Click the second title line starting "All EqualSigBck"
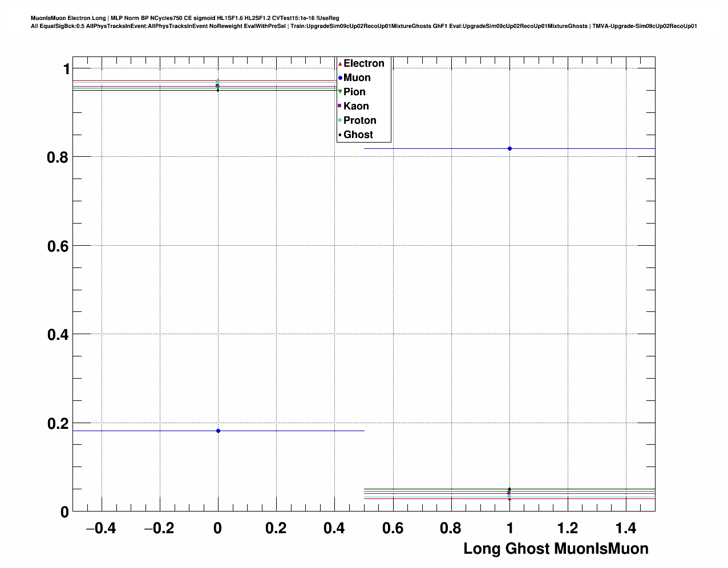Screen dimensions: 728x568 363,26
